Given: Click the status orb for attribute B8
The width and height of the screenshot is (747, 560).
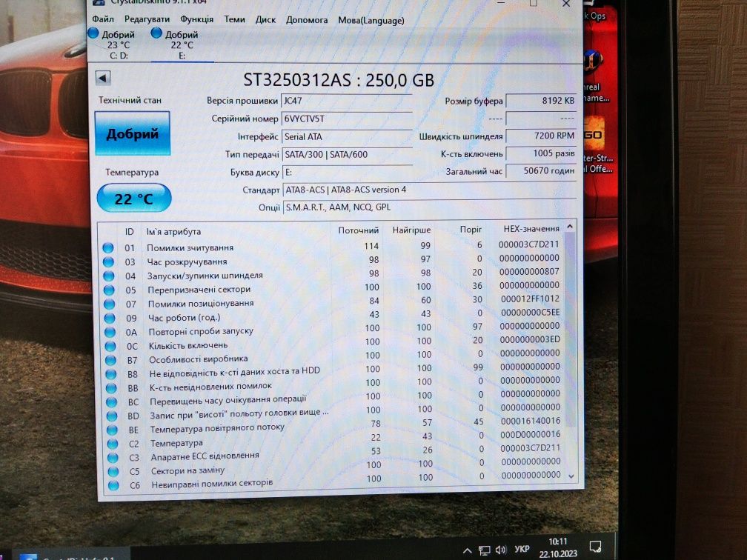Looking at the screenshot, I should pyautogui.click(x=111, y=374).
